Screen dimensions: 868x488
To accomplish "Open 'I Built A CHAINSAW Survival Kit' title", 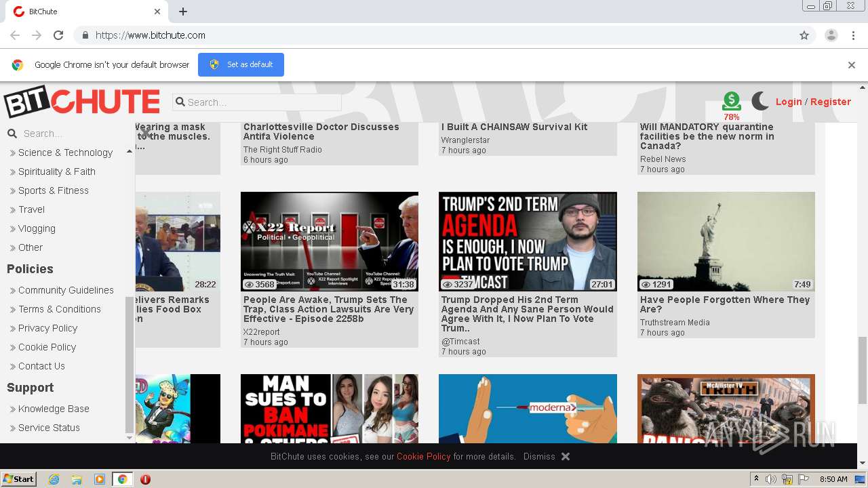I will click(514, 127).
